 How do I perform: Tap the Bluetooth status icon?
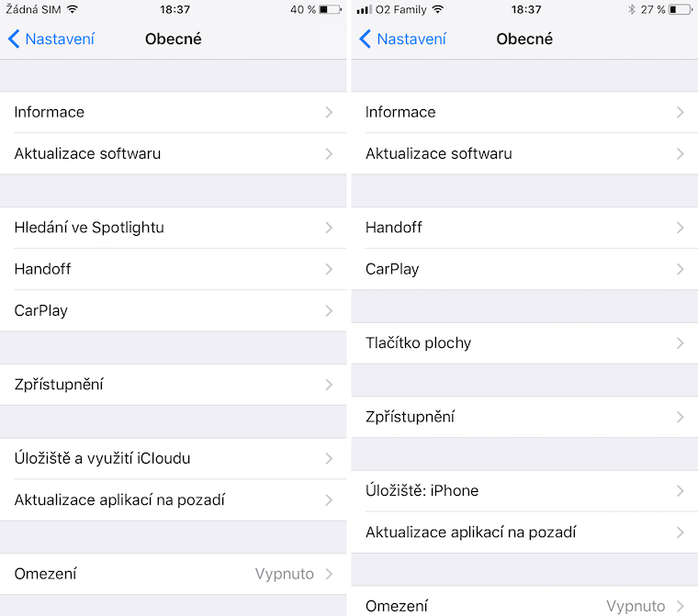[x=632, y=9]
